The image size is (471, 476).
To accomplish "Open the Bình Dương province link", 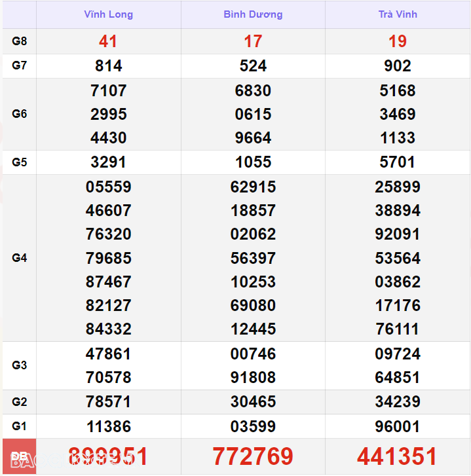I will (253, 14).
